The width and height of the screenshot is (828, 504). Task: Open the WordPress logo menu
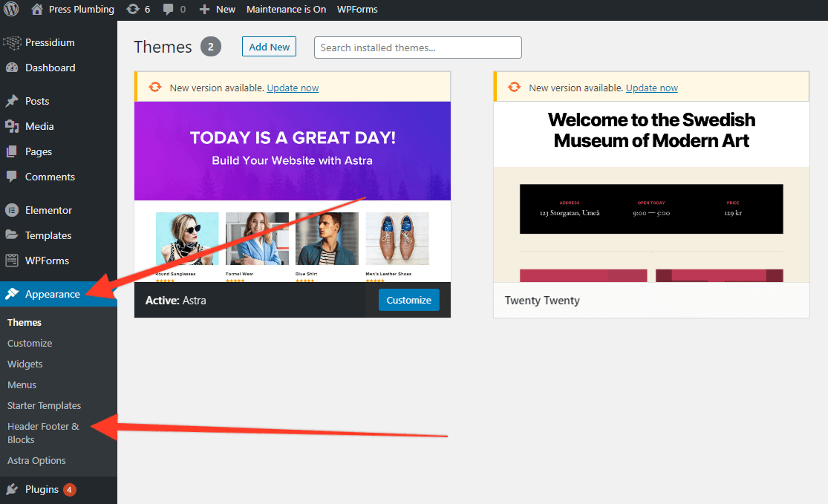click(11, 9)
